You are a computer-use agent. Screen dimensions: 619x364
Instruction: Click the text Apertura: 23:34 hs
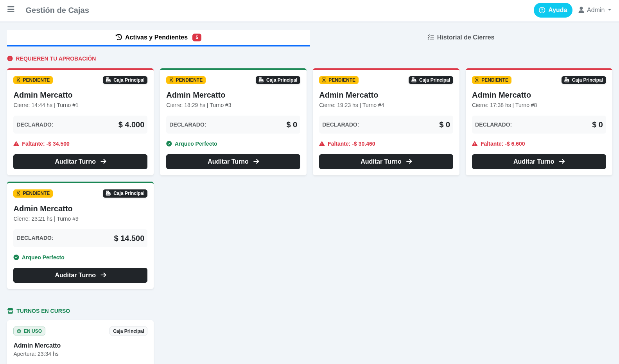point(36,354)
